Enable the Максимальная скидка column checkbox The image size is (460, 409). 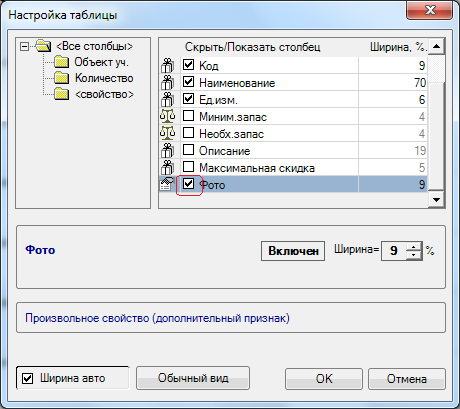click(189, 167)
